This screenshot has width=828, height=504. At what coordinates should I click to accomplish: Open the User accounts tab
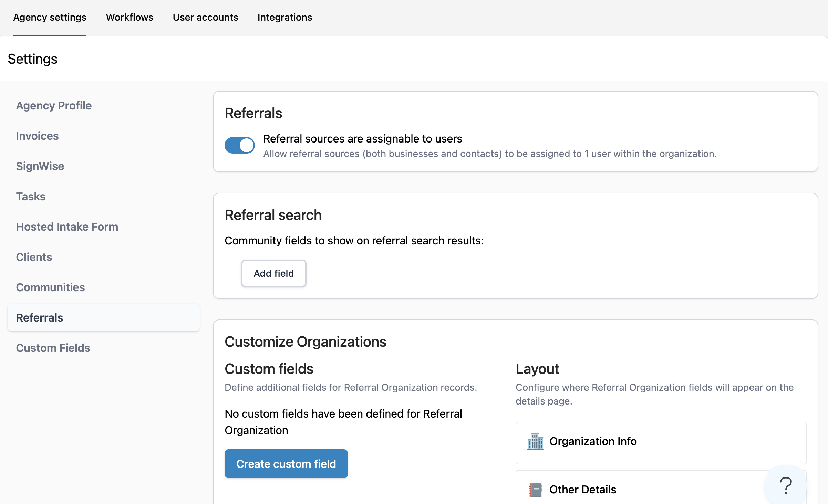pyautogui.click(x=205, y=17)
